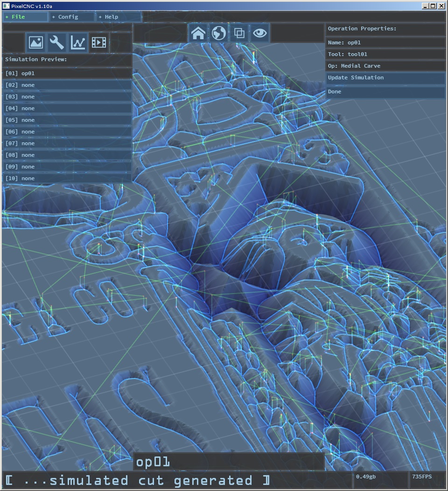
Task: Click the globe view icon
Action: (x=219, y=33)
